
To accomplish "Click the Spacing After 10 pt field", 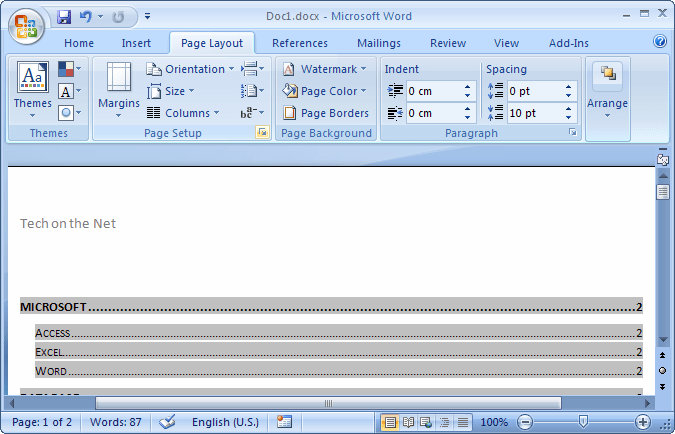I will pos(535,113).
